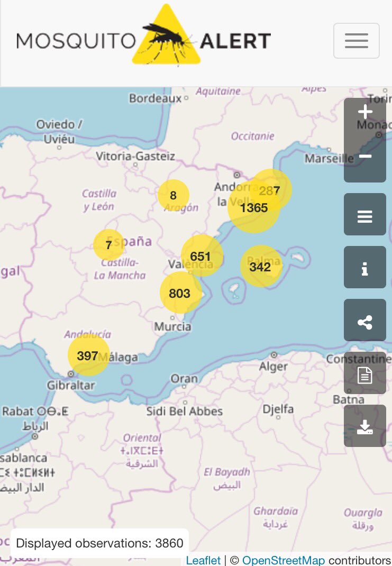Click the Batna city label

[x=348, y=399]
